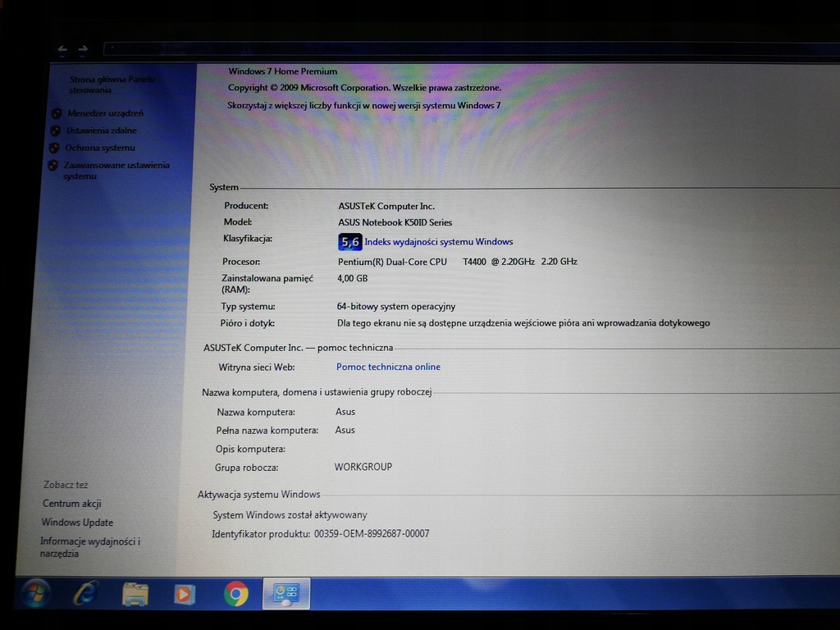Click the value ASUSTeK Computer Inc.
This screenshot has width=840, height=630.
[386, 206]
